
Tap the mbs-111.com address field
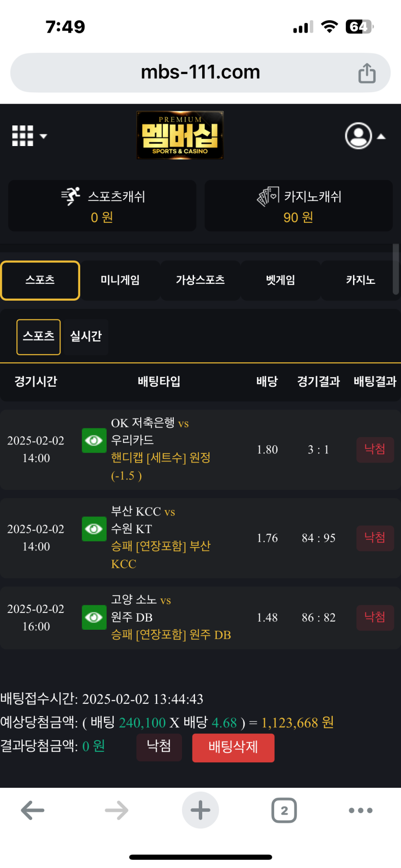click(x=200, y=73)
